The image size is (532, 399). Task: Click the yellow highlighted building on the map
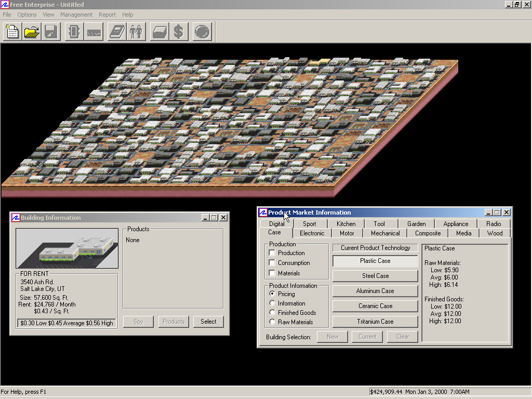point(320,62)
